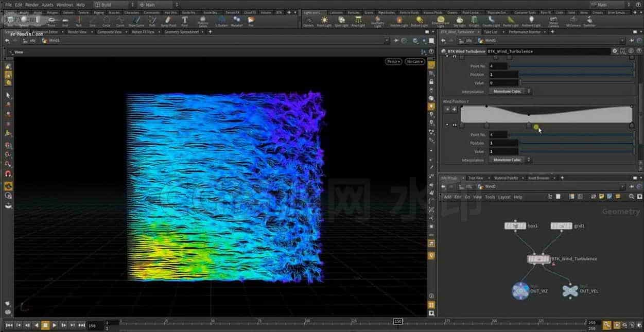Add a Sky Light from the shelf

[460, 21]
